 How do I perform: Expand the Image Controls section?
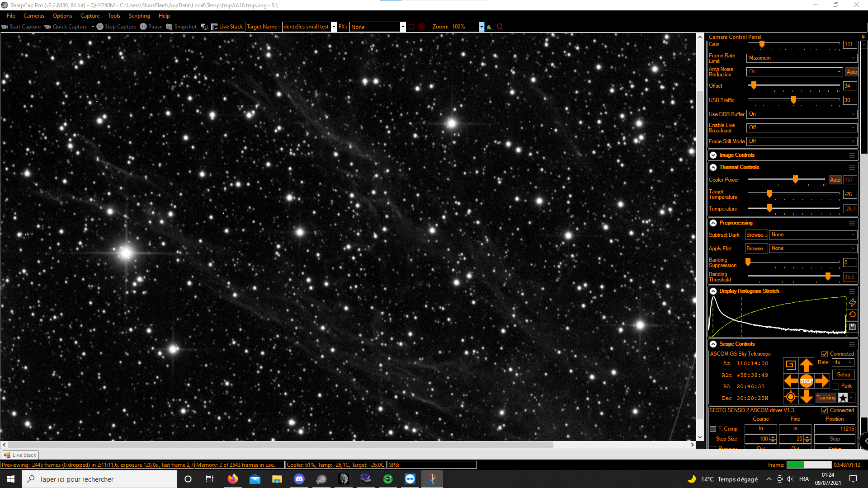coord(713,155)
